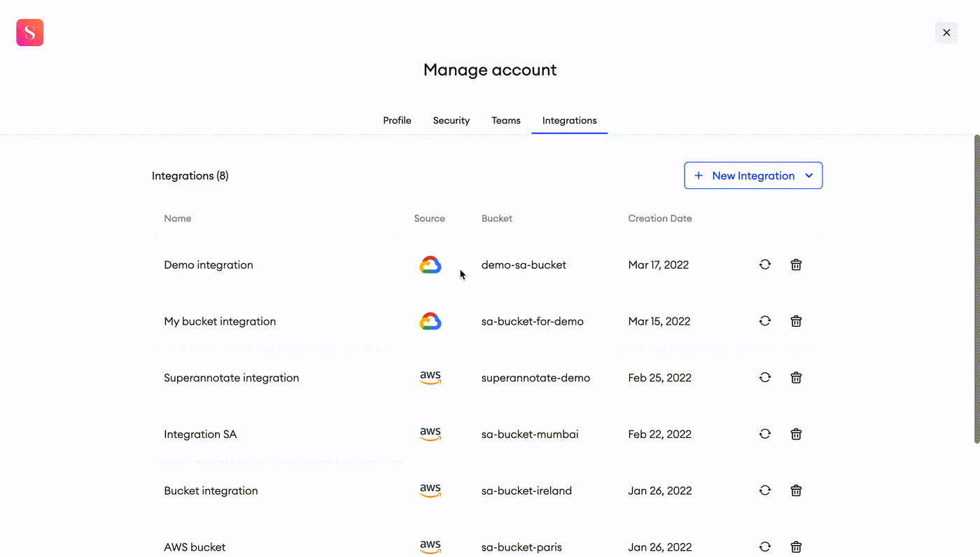The image size is (980, 557).
Task: Click the sa-bucket-for-demo cell
Action: (533, 321)
